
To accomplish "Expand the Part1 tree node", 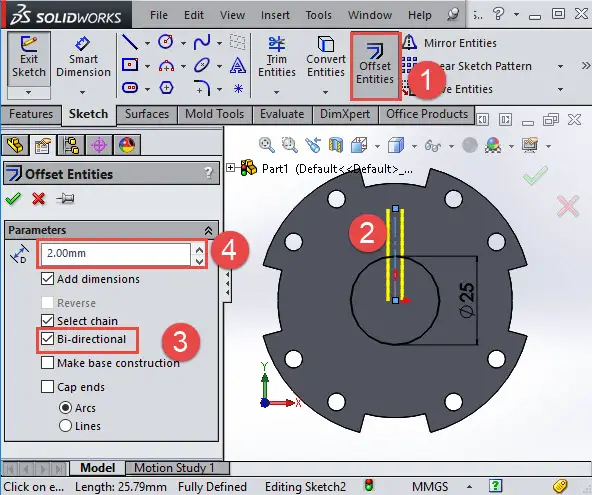I will [230, 167].
